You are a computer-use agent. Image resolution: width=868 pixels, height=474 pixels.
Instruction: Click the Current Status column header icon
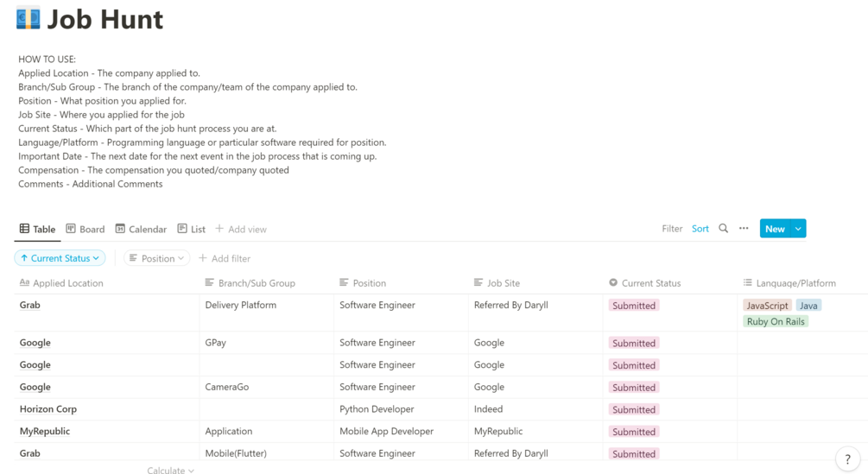point(613,282)
